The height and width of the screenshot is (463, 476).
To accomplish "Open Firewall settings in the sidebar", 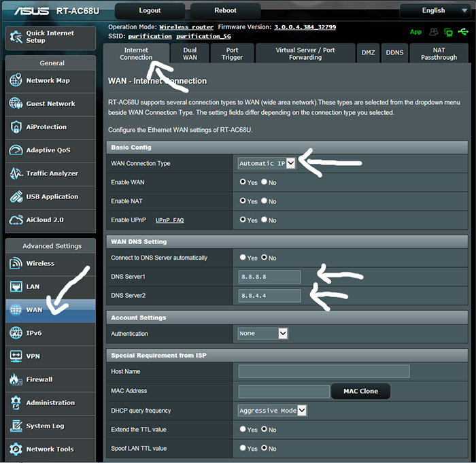I will click(x=39, y=379).
